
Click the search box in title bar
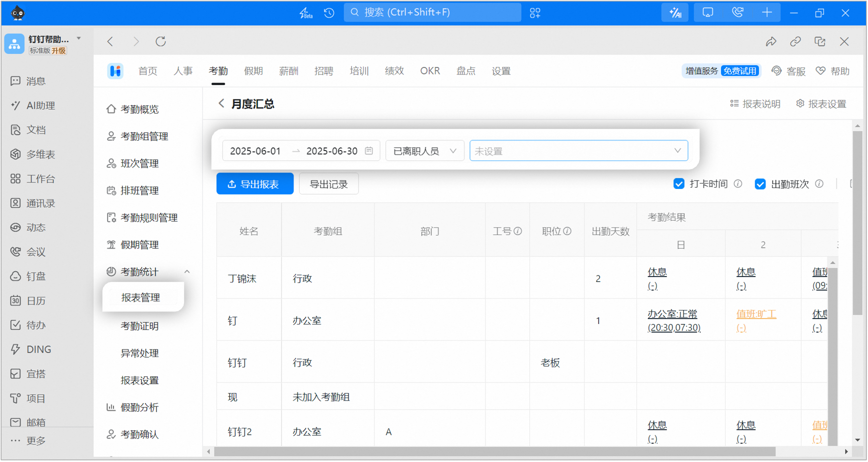432,12
